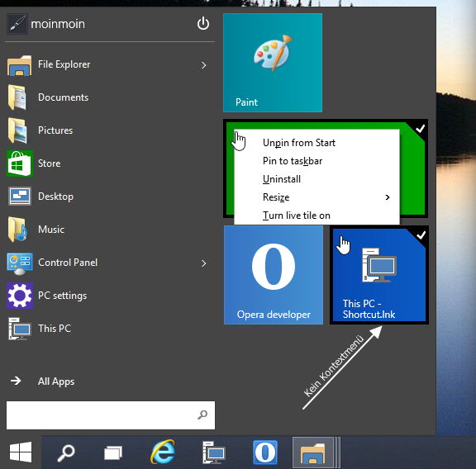Image resolution: width=476 pixels, height=469 pixels.
Task: Open the Paint tile
Action: pyautogui.click(x=273, y=63)
